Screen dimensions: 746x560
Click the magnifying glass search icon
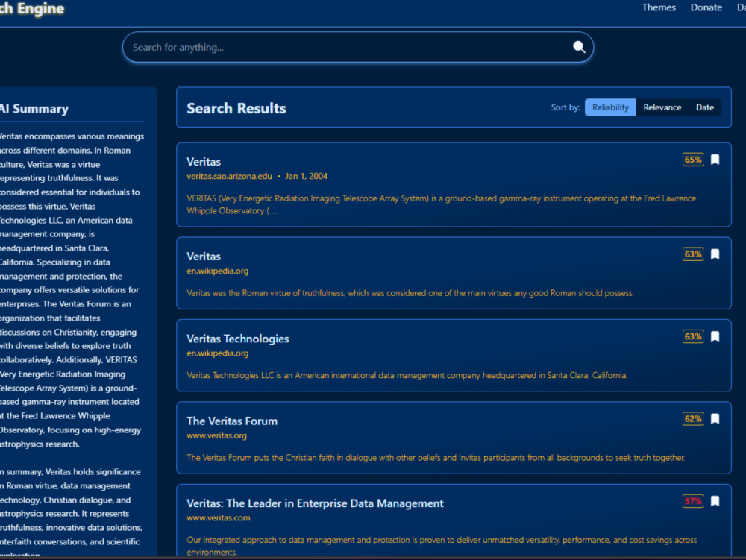579,46
